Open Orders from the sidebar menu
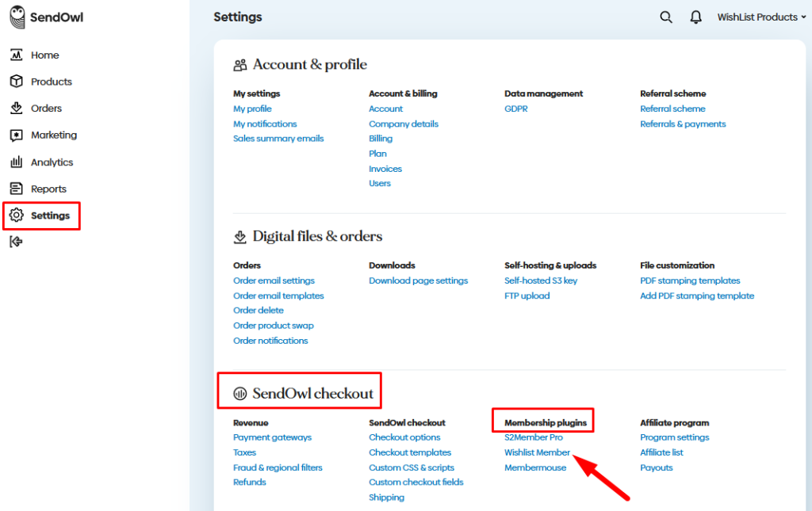The width and height of the screenshot is (812, 511). point(46,108)
